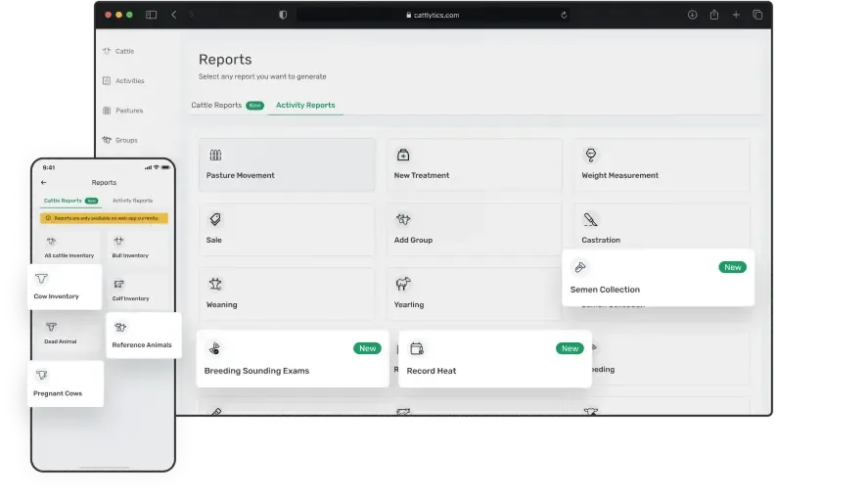The width and height of the screenshot is (868, 497).
Task: Open the Pasture Movement report card
Action: pyautogui.click(x=287, y=165)
